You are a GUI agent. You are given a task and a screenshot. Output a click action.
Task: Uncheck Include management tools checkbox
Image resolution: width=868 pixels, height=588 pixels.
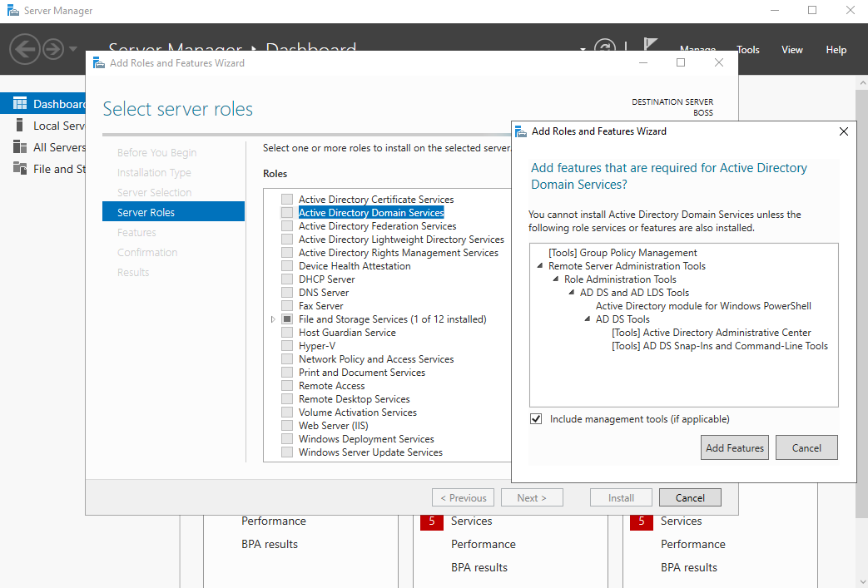pos(536,419)
